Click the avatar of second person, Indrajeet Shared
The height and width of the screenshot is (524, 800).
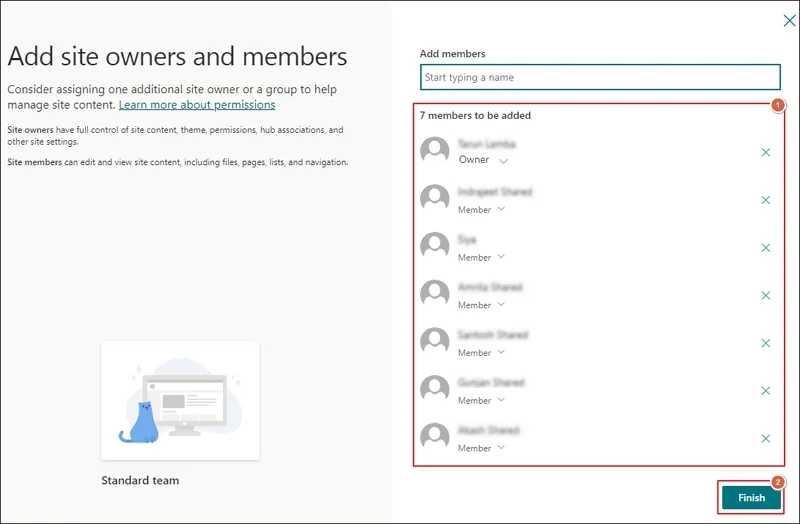pos(435,198)
